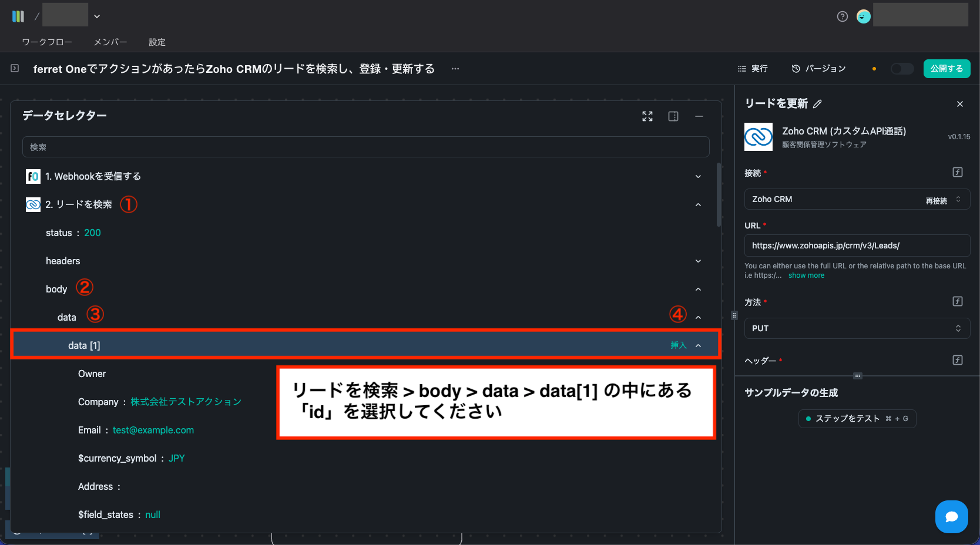The image size is (980, 545).
Task: Toggle dynamic value for ヘッダー field
Action: point(958,360)
